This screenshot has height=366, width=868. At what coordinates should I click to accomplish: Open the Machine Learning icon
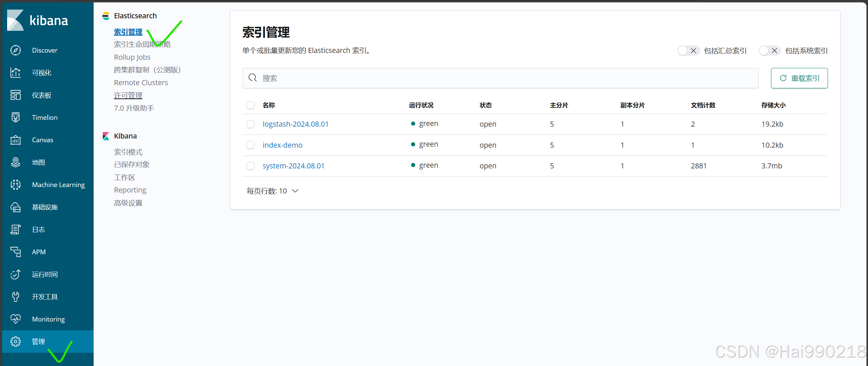click(x=16, y=185)
